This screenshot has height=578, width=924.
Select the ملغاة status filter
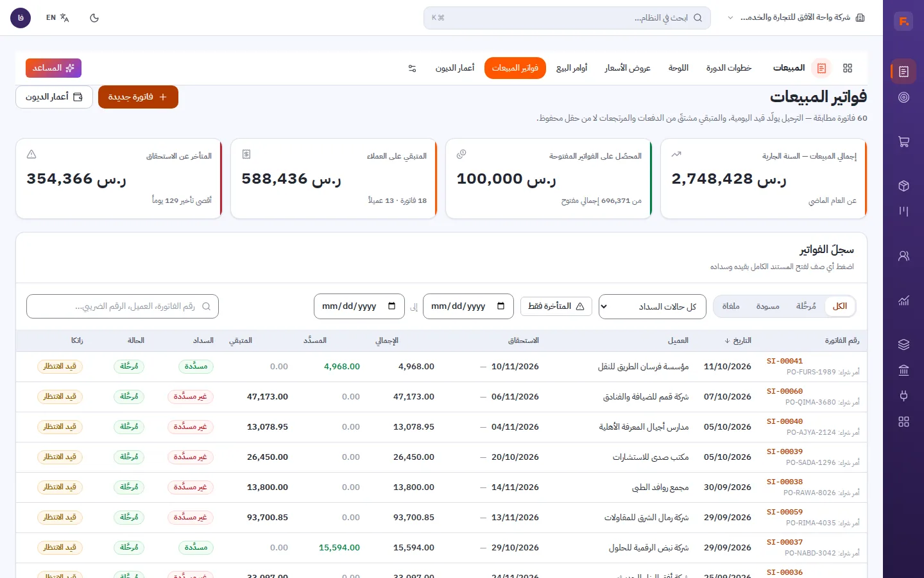(x=731, y=306)
